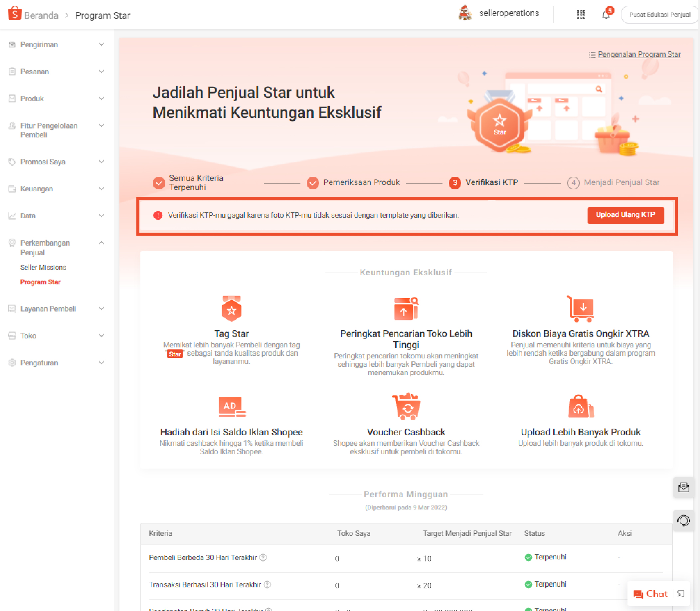Click the Pesanan sidebar icon
This screenshot has width=700, height=611.
[x=12, y=72]
